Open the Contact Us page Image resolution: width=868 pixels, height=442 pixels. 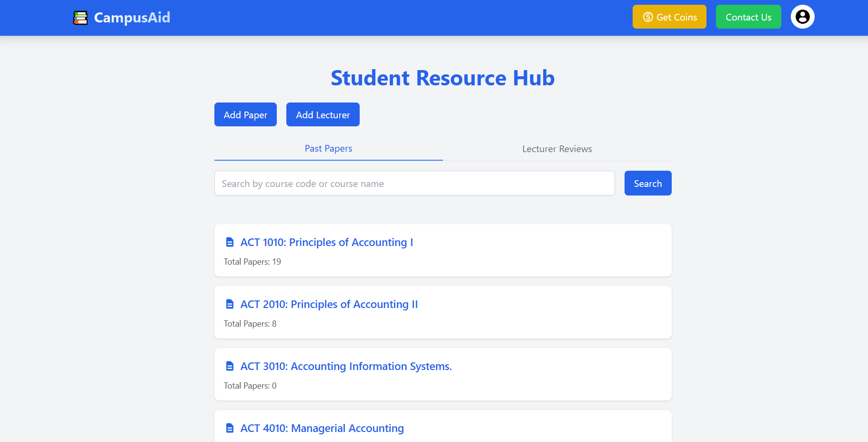pos(748,17)
